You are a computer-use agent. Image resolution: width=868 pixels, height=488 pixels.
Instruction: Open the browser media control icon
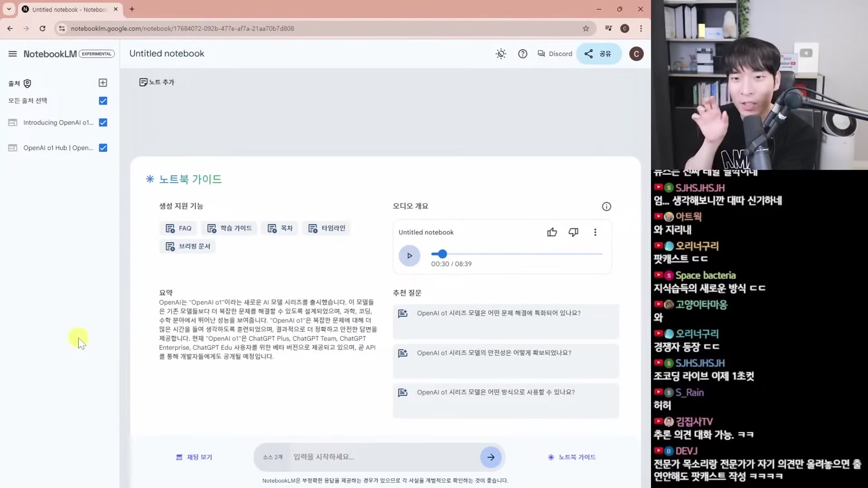608,28
